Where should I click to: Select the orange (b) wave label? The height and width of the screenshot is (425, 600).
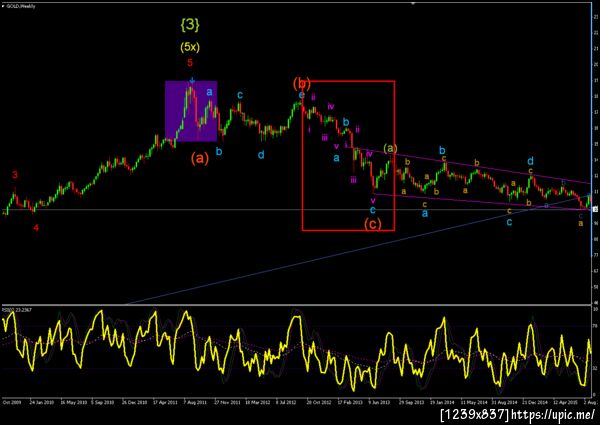302,83
